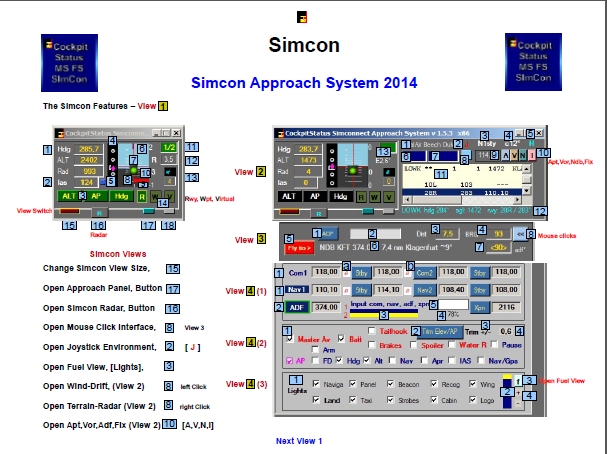
Task: Click teal approach button at View 2 bottom
Action: tap(368, 211)
